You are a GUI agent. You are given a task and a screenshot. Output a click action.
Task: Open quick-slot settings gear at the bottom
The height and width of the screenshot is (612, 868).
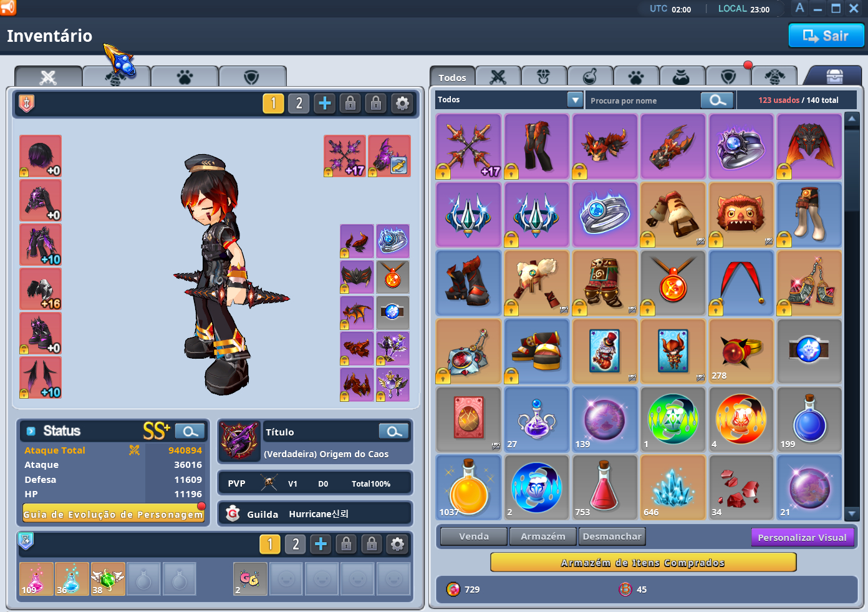click(397, 544)
